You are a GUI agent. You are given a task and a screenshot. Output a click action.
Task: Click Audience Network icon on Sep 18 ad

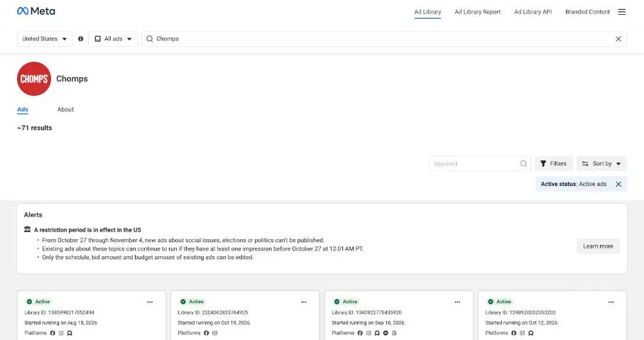[377, 333]
